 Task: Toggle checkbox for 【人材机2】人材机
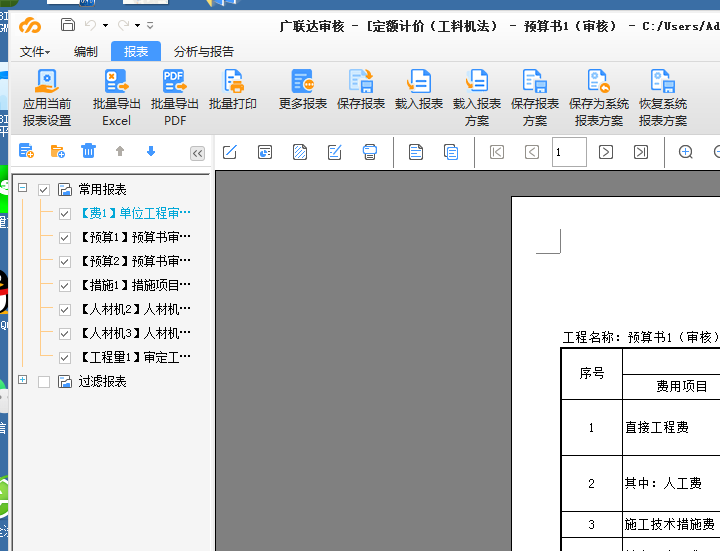(x=65, y=310)
